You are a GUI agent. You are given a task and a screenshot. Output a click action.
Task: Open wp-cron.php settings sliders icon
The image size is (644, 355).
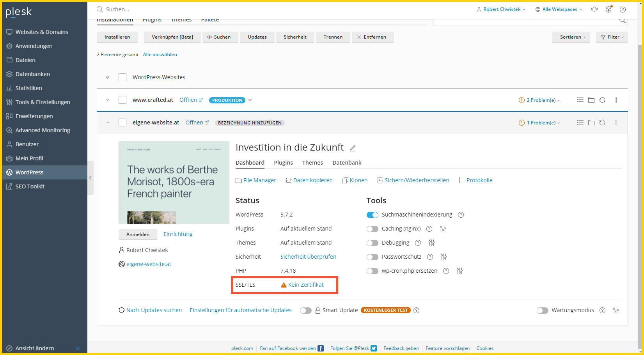click(x=459, y=271)
